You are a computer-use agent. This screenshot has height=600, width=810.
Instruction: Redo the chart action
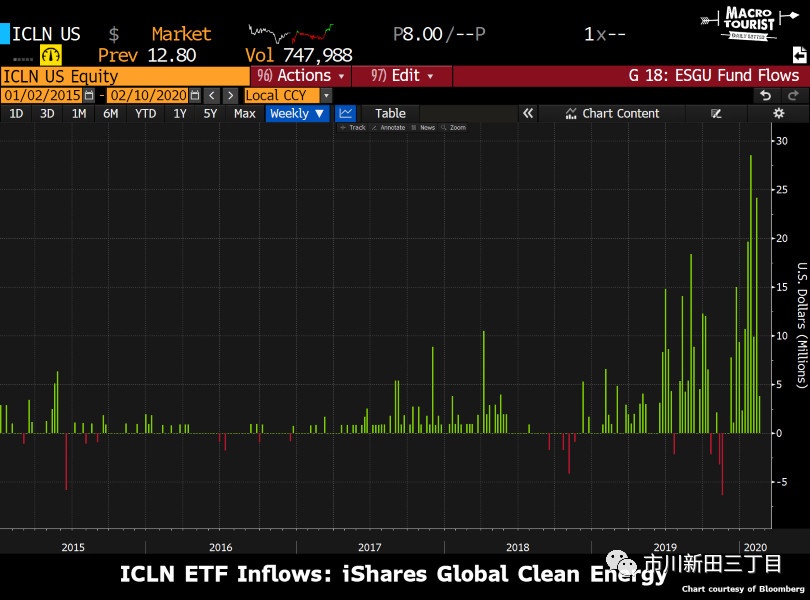click(x=793, y=95)
